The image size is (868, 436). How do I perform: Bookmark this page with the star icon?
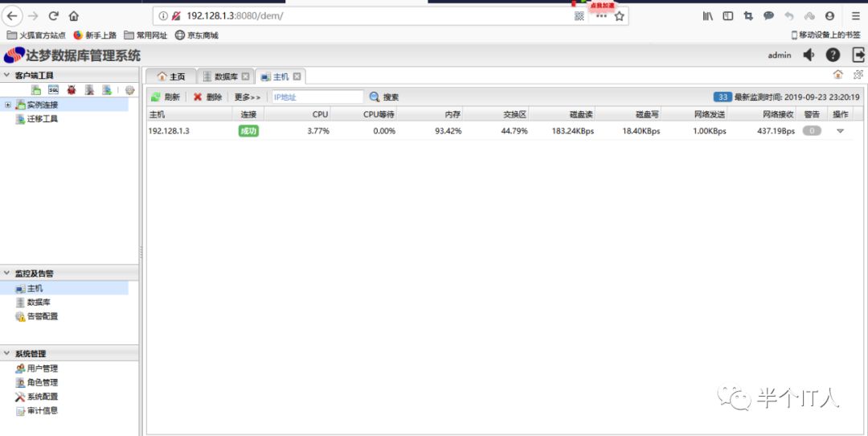pos(620,16)
